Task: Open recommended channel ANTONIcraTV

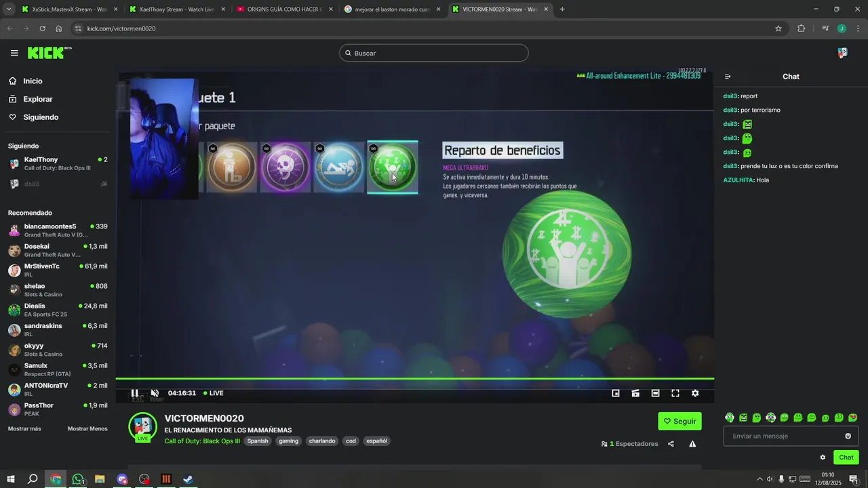Action: (x=58, y=390)
